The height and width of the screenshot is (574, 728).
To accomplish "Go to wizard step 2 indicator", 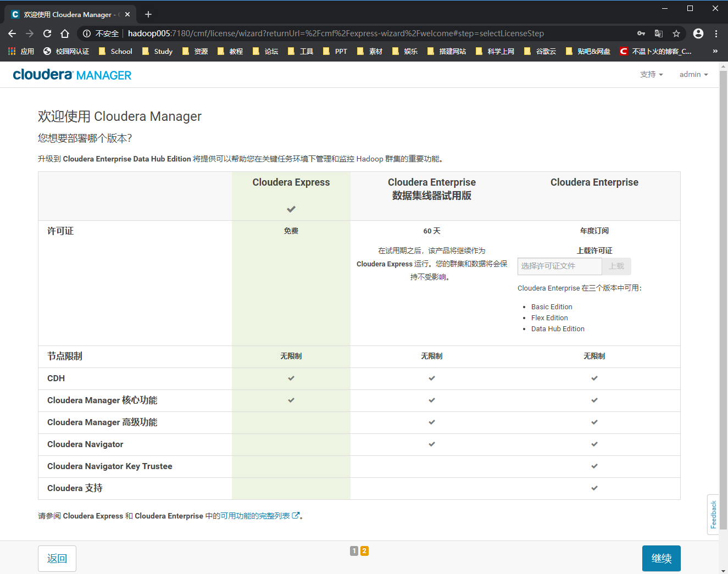I will click(x=364, y=551).
